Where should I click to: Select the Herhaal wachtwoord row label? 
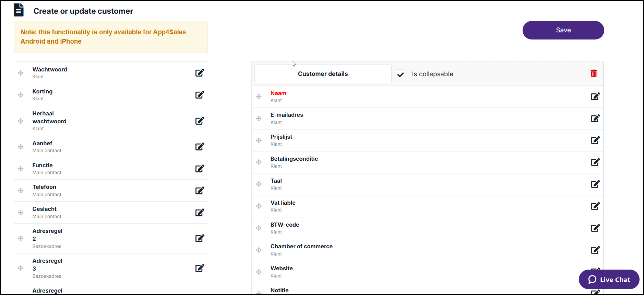point(49,117)
